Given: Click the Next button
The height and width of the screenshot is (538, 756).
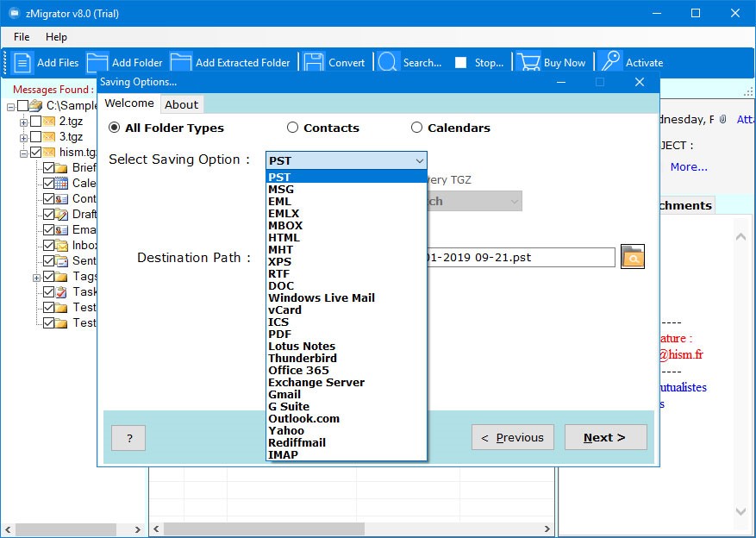Looking at the screenshot, I should [x=605, y=437].
